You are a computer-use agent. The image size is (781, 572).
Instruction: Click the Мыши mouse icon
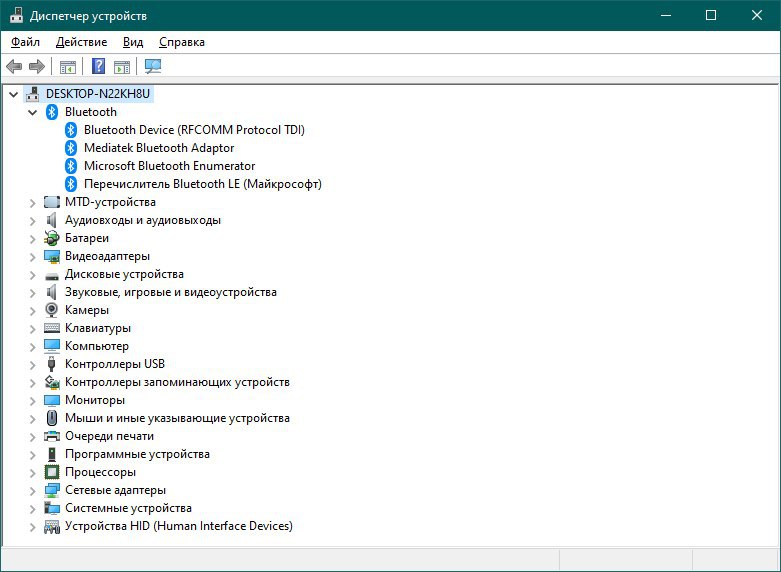point(52,418)
